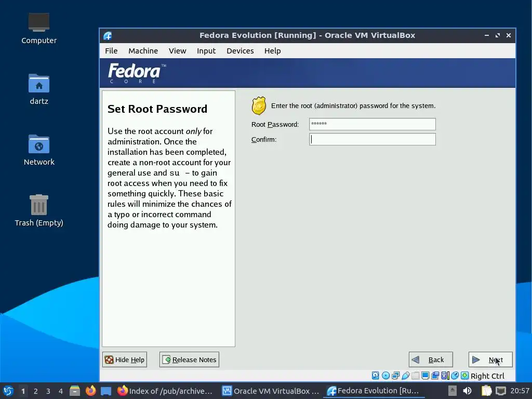
Task: Open the Release Notes
Action: 189,360
